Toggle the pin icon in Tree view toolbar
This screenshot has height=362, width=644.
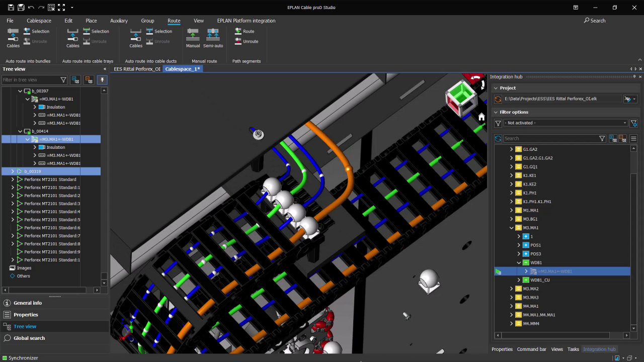pos(102,79)
